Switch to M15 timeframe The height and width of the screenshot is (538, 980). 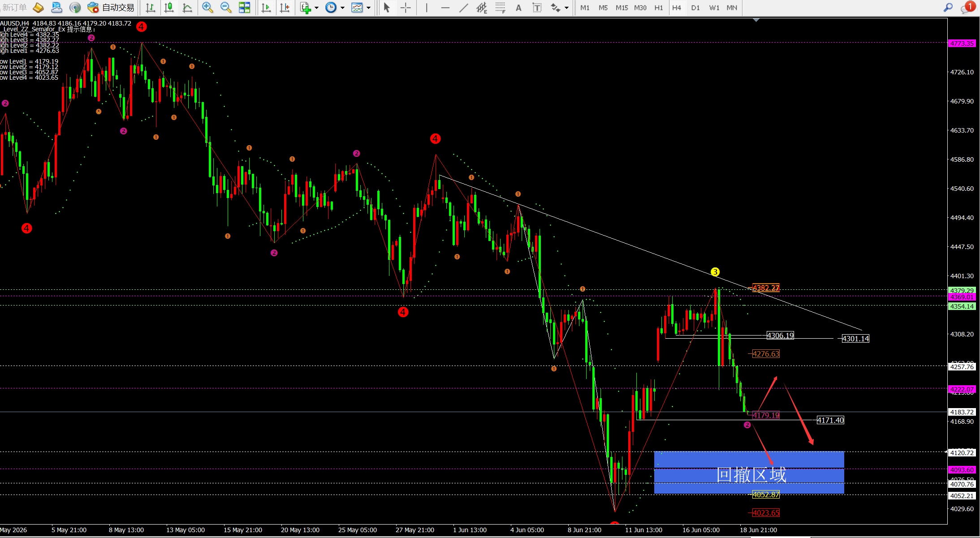[x=622, y=8]
